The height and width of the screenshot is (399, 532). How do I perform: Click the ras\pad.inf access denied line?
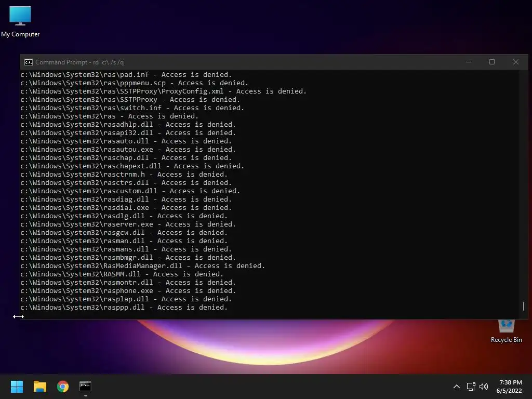[x=126, y=75]
